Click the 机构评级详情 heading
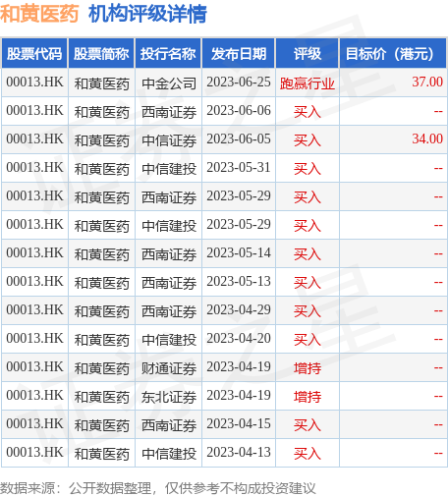 tap(147, 14)
